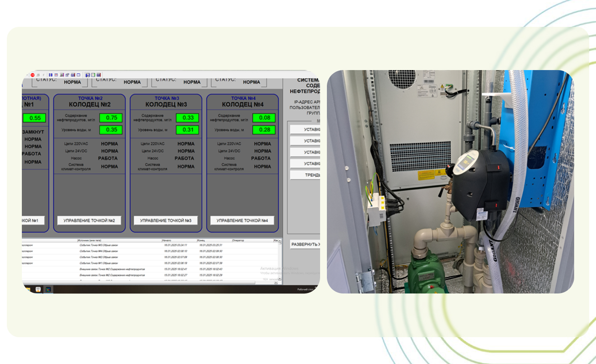Click Рабочий стол toolbar in taskbar
This screenshot has width=596, height=364.
[x=306, y=289]
